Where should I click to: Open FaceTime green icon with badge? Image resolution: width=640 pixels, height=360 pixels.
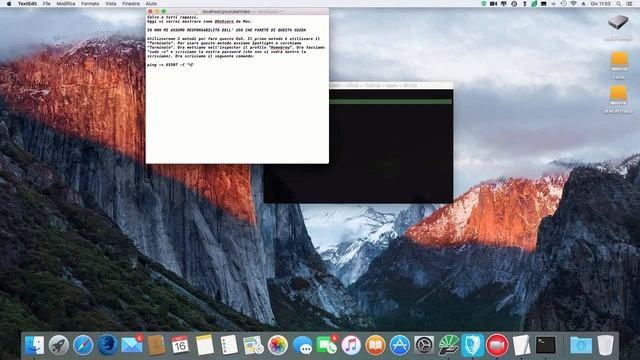click(327, 345)
